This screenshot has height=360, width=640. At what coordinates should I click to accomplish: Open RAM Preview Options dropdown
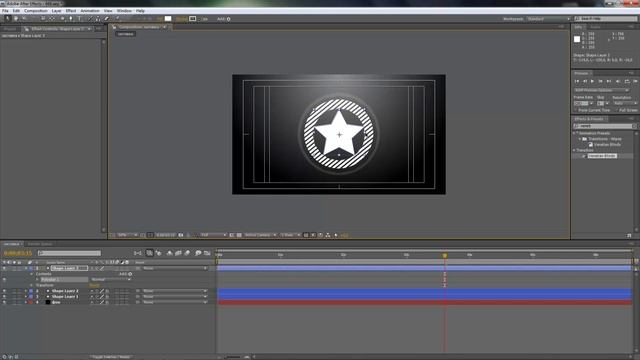pyautogui.click(x=602, y=90)
